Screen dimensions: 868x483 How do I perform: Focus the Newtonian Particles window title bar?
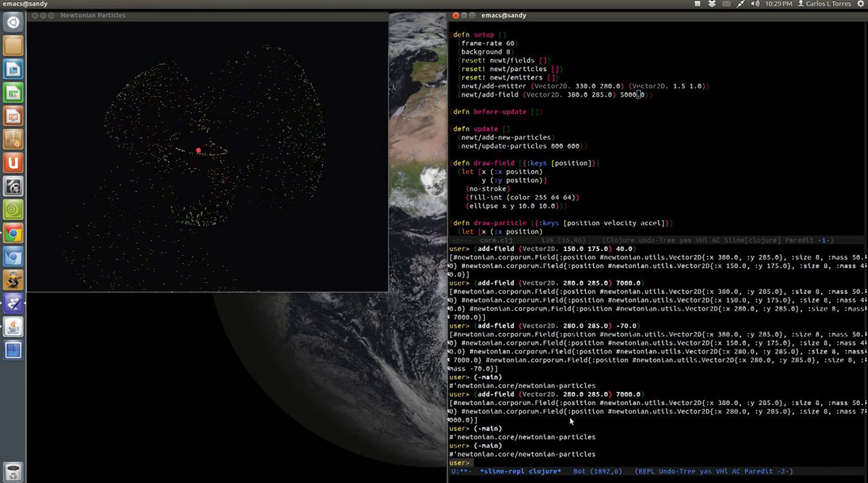pyautogui.click(x=208, y=16)
